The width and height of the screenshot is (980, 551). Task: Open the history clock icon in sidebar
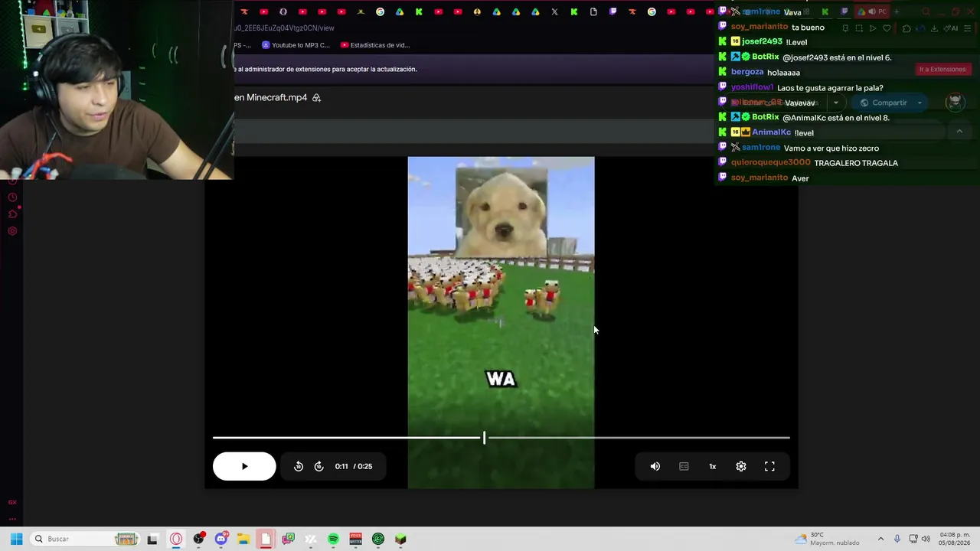[x=12, y=197]
